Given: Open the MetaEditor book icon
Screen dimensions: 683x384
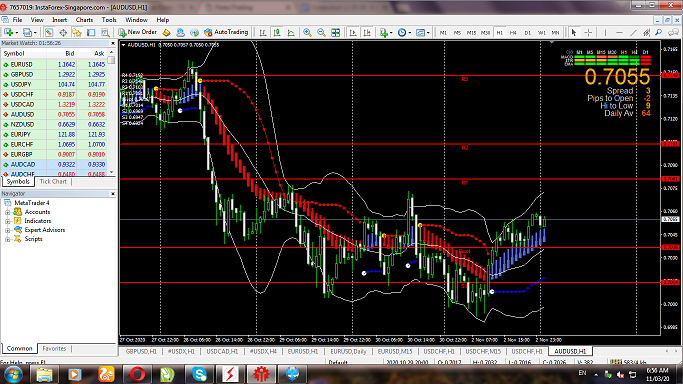Looking at the screenshot, I should click(166, 33).
